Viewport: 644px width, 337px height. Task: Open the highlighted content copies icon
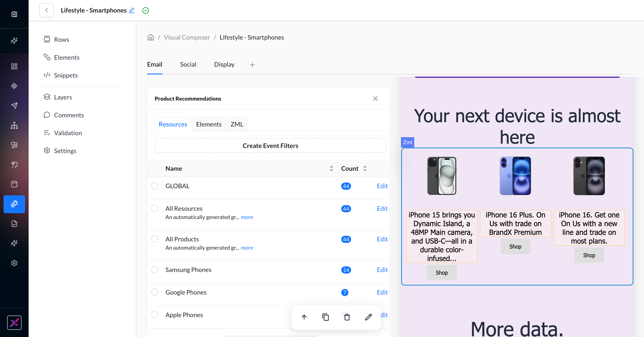pyautogui.click(x=14, y=204)
